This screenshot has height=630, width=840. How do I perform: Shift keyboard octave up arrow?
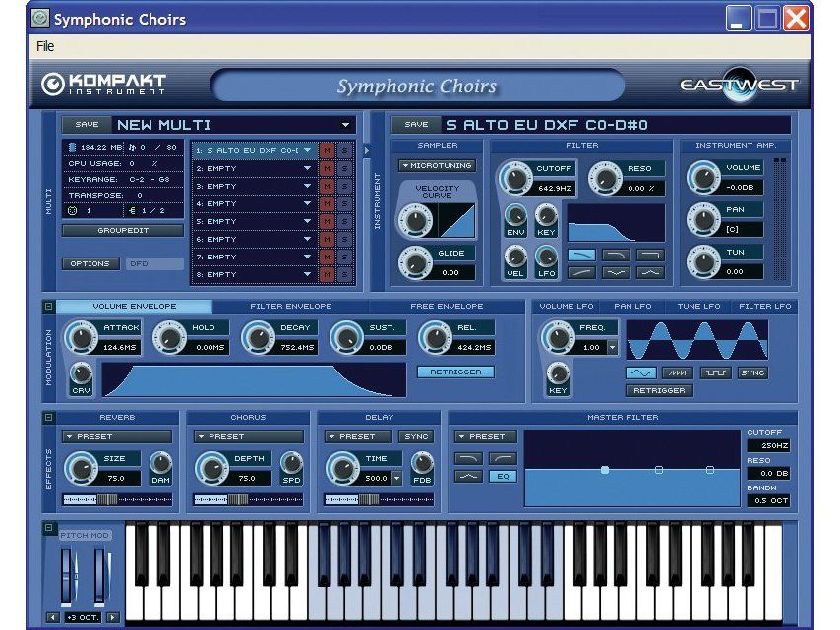(x=112, y=617)
